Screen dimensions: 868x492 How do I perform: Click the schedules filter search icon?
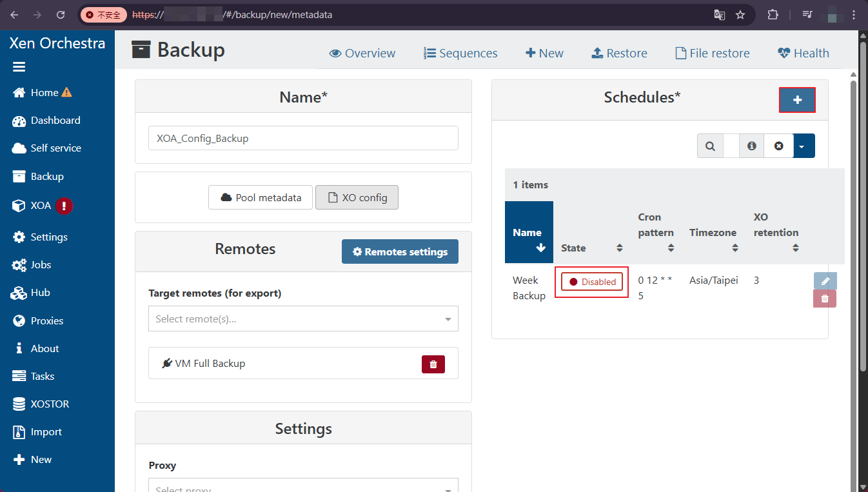[x=710, y=146]
